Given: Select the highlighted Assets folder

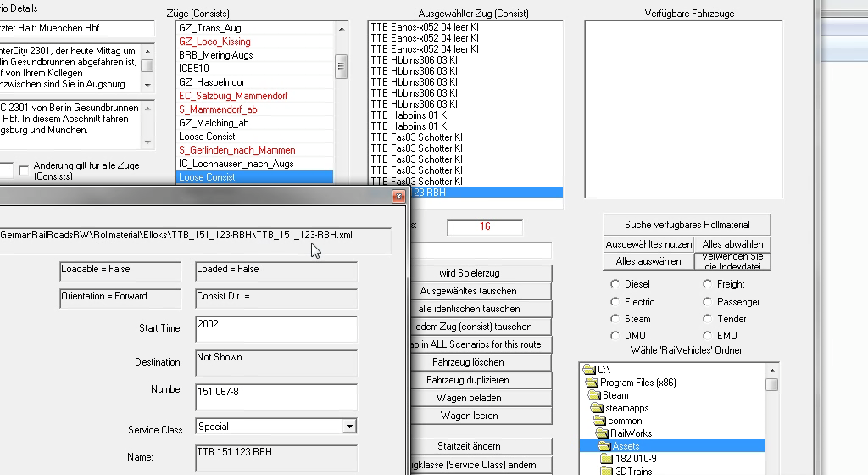Looking at the screenshot, I should point(672,446).
